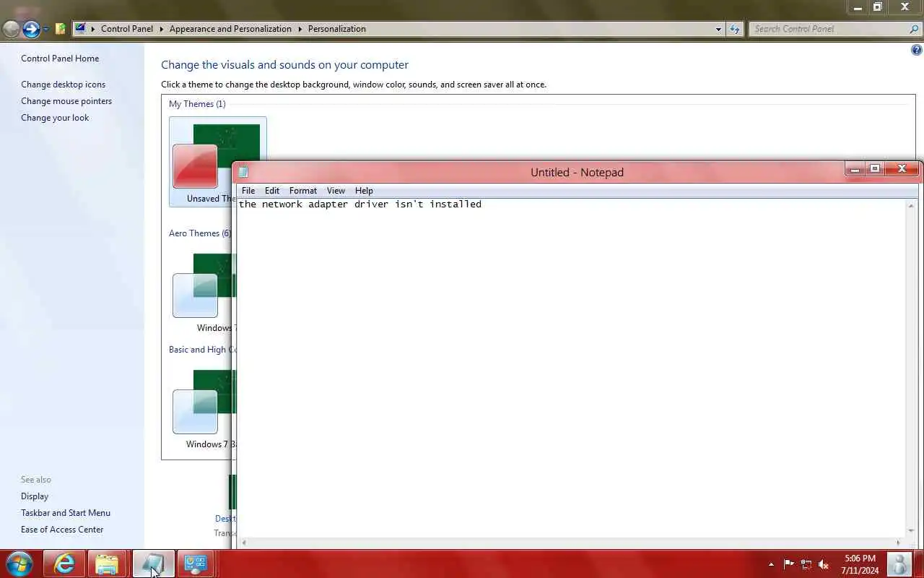Go to Appearance and Personalization breadcrumb
The width and height of the screenshot is (924, 578).
pos(230,29)
